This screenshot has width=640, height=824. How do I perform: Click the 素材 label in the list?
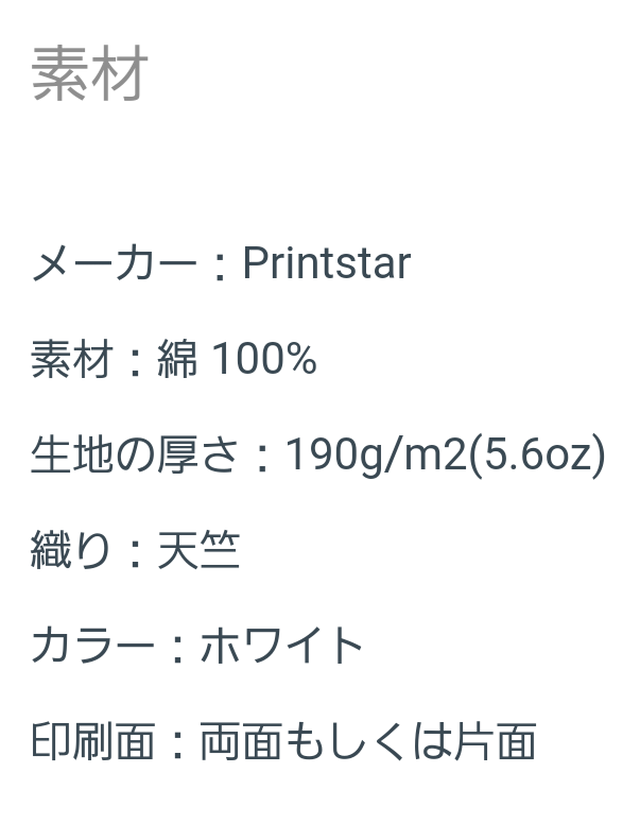point(72,359)
